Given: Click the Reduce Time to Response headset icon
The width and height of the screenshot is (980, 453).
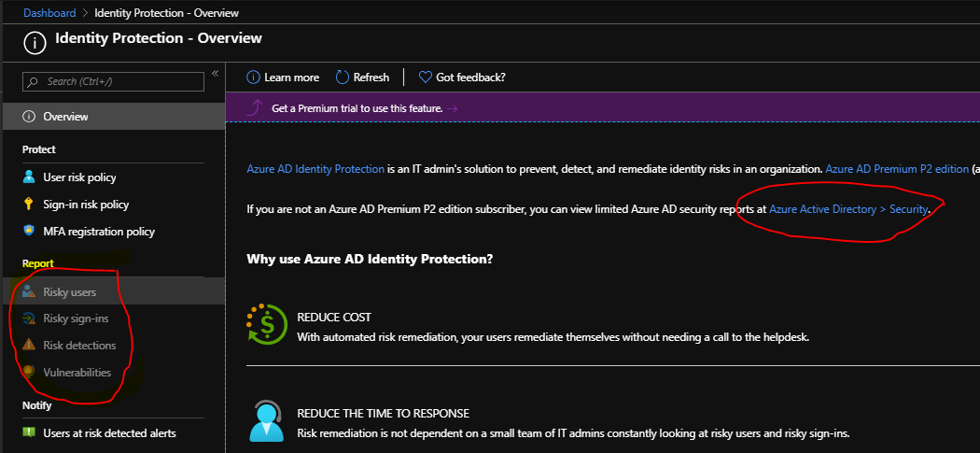Looking at the screenshot, I should coord(267,420).
